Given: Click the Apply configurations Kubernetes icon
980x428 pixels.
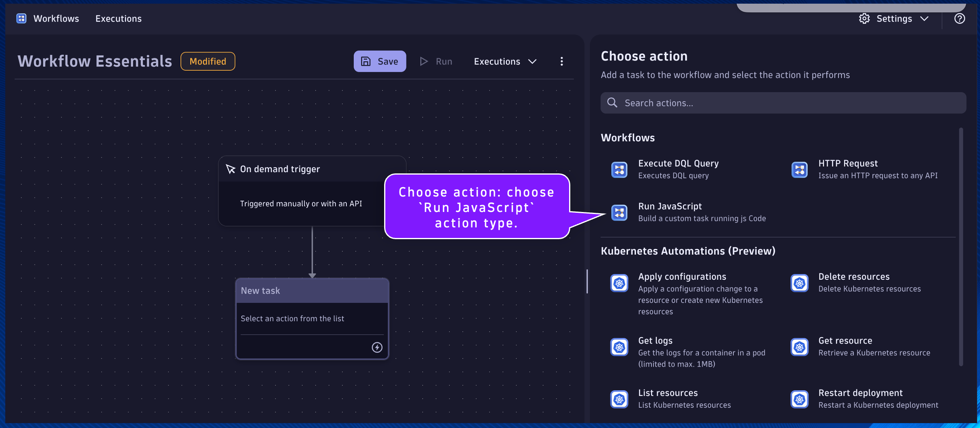Looking at the screenshot, I should point(619,283).
